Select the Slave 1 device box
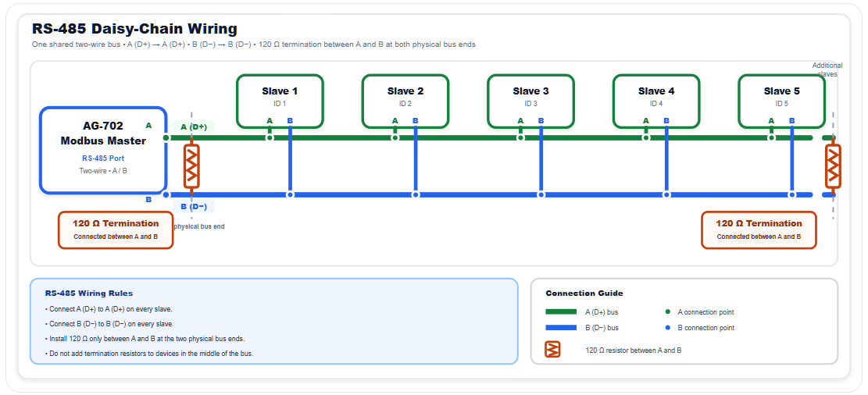Image resolution: width=868 pixels, height=395 pixels. [280, 101]
